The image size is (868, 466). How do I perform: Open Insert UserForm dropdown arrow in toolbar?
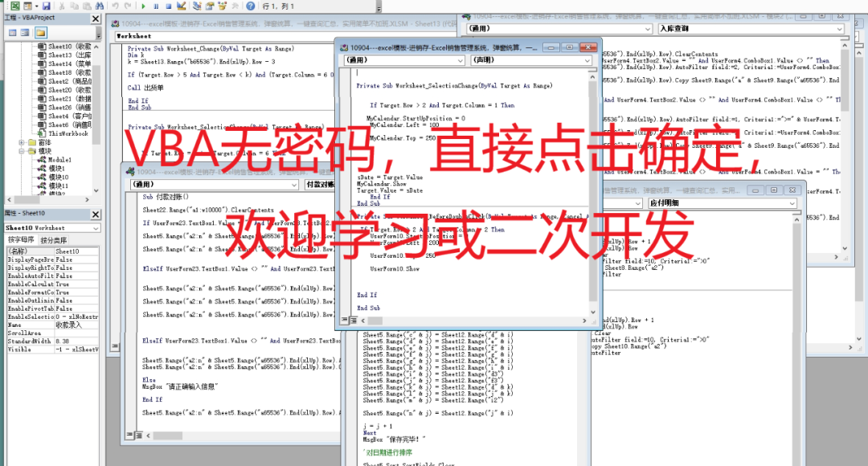pos(36,6)
